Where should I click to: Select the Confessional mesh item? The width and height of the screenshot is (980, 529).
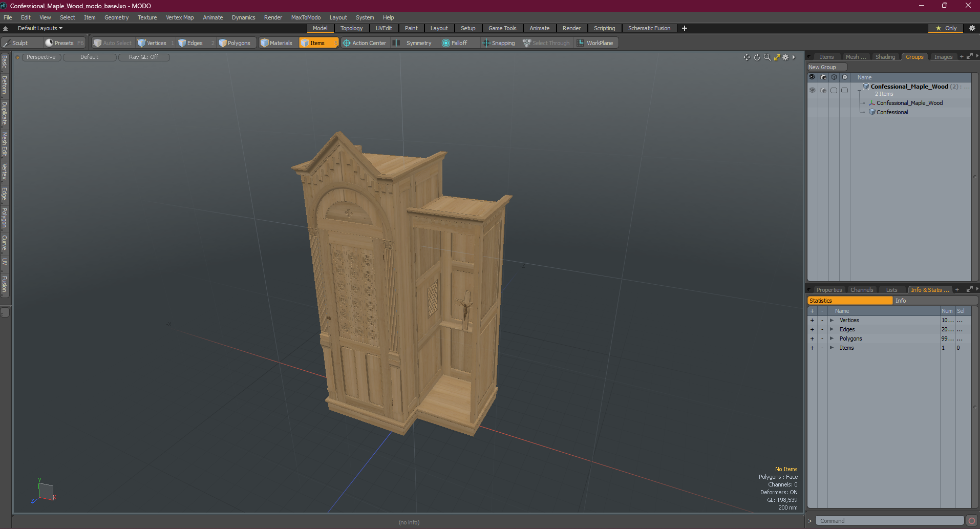tap(892, 112)
